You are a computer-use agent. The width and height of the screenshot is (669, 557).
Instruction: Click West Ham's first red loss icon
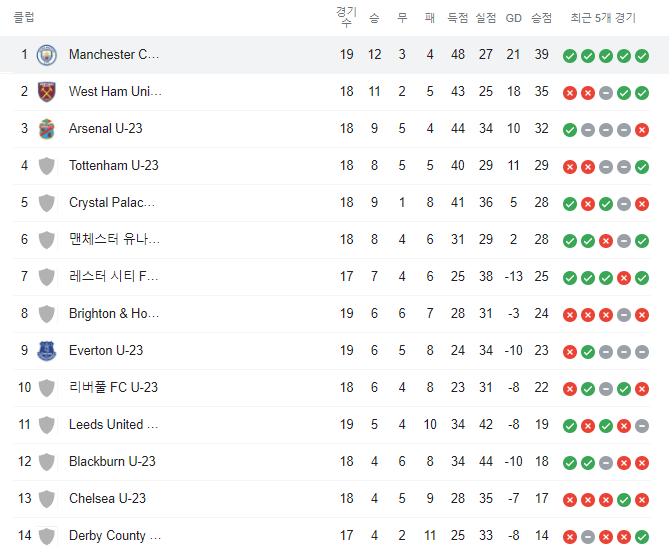click(x=570, y=93)
